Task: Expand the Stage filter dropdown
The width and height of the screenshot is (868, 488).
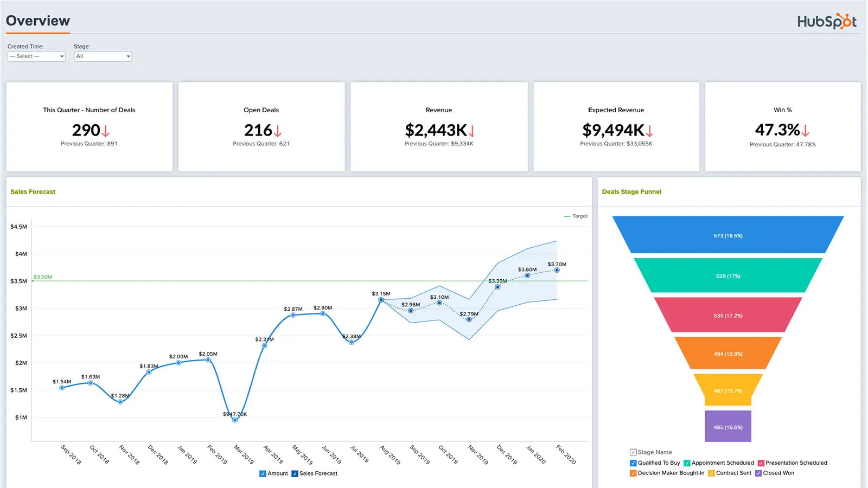Action: click(103, 56)
